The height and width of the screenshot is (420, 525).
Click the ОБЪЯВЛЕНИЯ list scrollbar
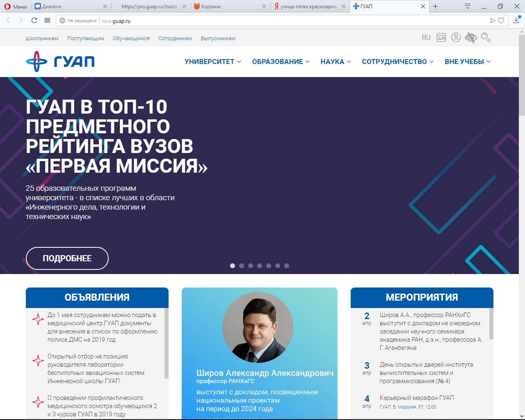point(166,343)
